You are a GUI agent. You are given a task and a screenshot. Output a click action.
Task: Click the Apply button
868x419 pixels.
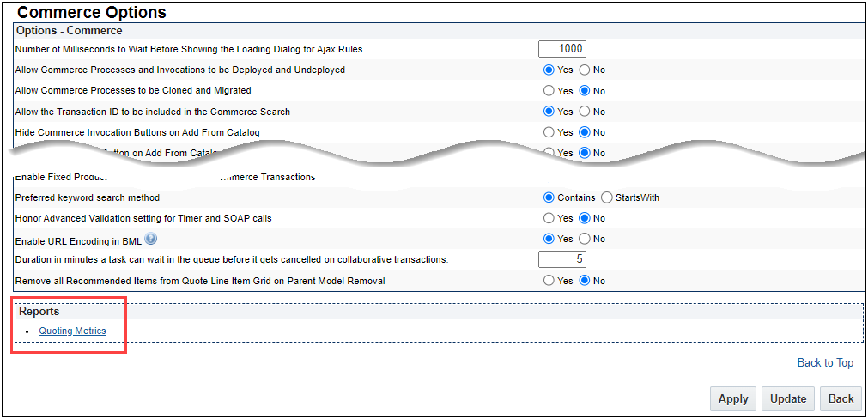tap(733, 399)
